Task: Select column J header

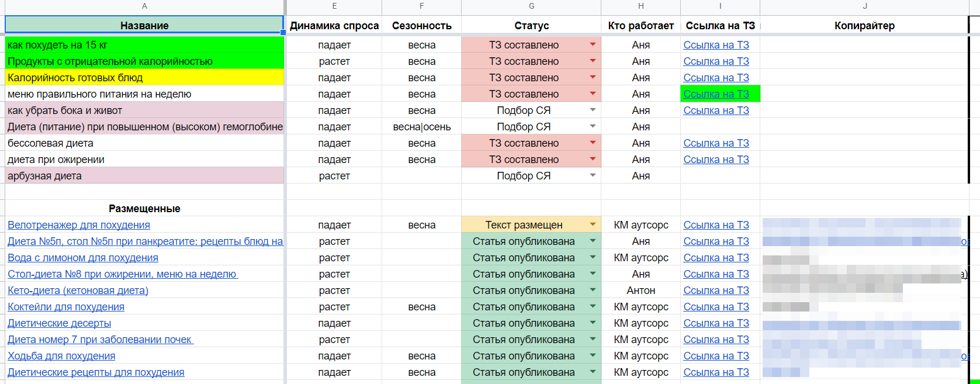Action: 864,6
